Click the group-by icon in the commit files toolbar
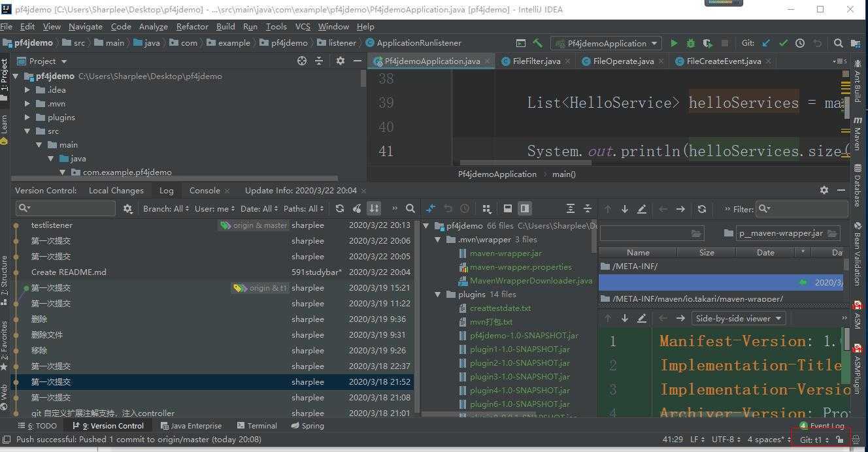Image resolution: width=868 pixels, height=452 pixels. click(486, 208)
